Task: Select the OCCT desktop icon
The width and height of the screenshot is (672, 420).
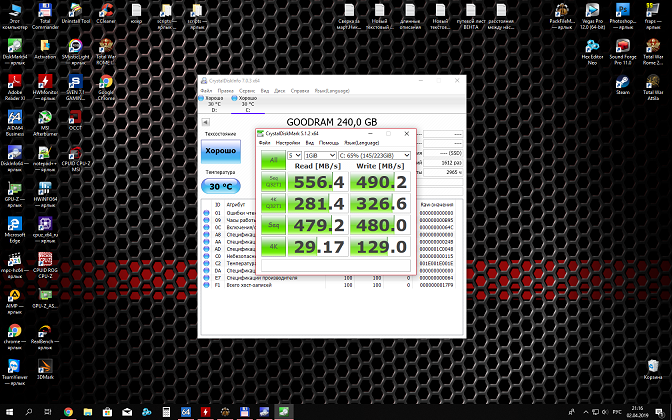Action: [75, 120]
